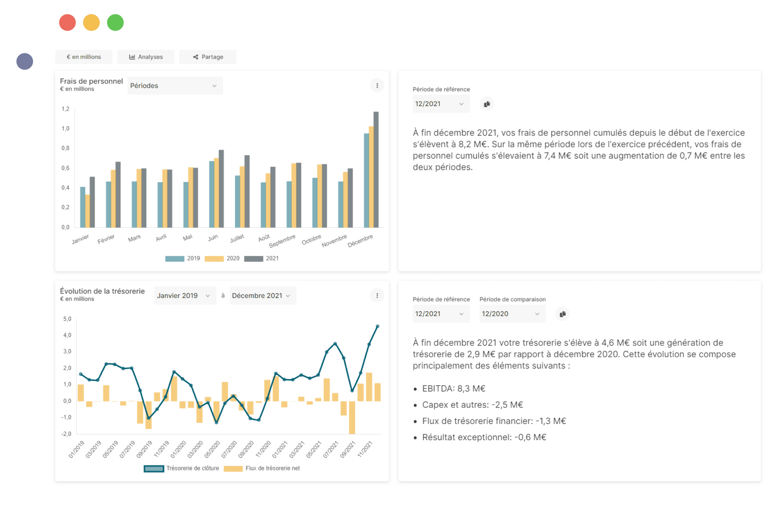Image resolution: width=773 pixels, height=532 pixels.
Task: Click the Décembre 2021 grey bar
Action: [376, 169]
